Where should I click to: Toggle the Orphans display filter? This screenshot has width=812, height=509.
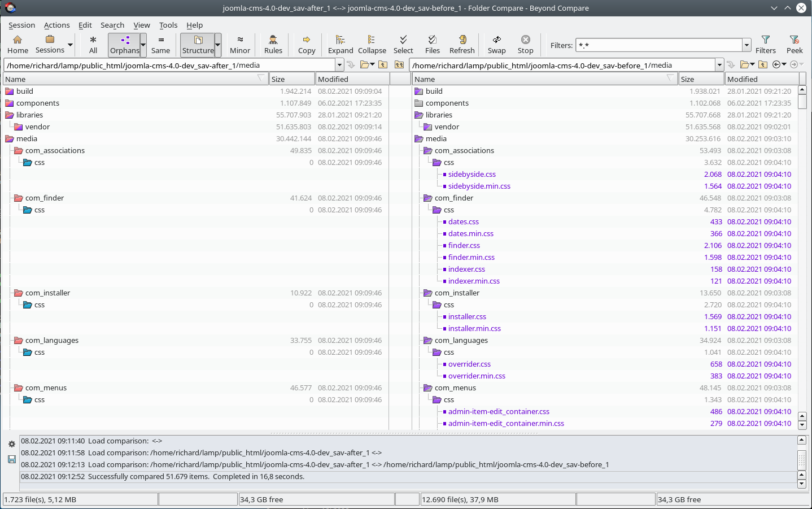tap(124, 45)
